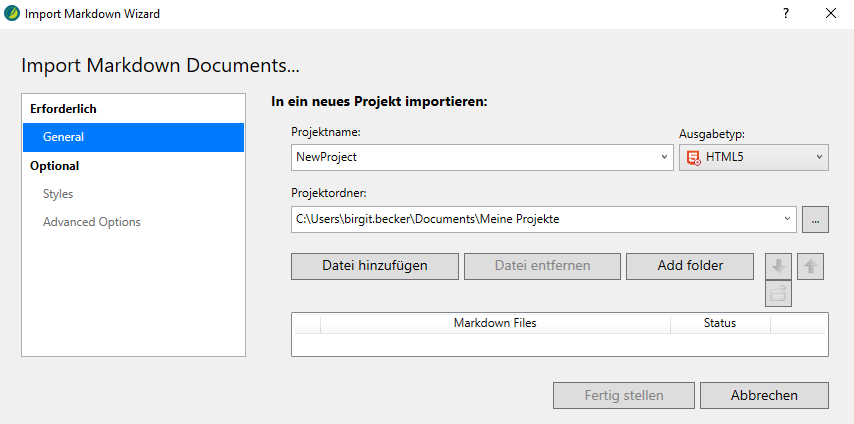Click the move down arrow icon
The height and width of the screenshot is (424, 854).
click(x=779, y=266)
